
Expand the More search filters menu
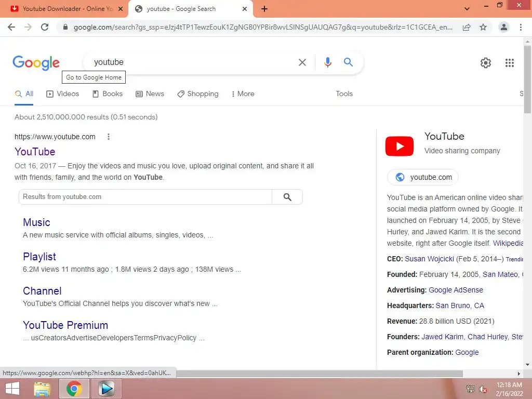pyautogui.click(x=243, y=94)
